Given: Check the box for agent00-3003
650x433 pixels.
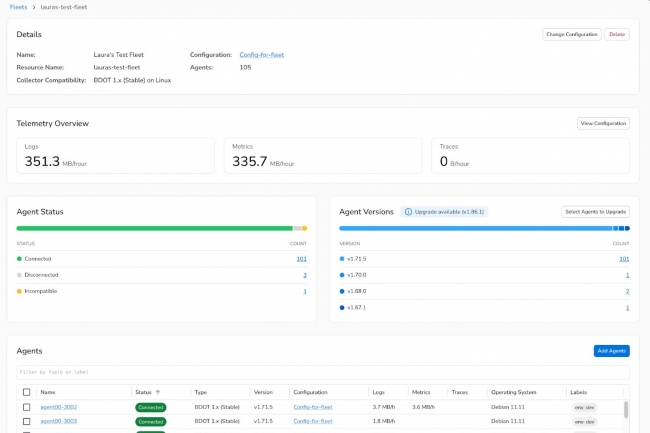Looking at the screenshot, I should click(x=27, y=422).
